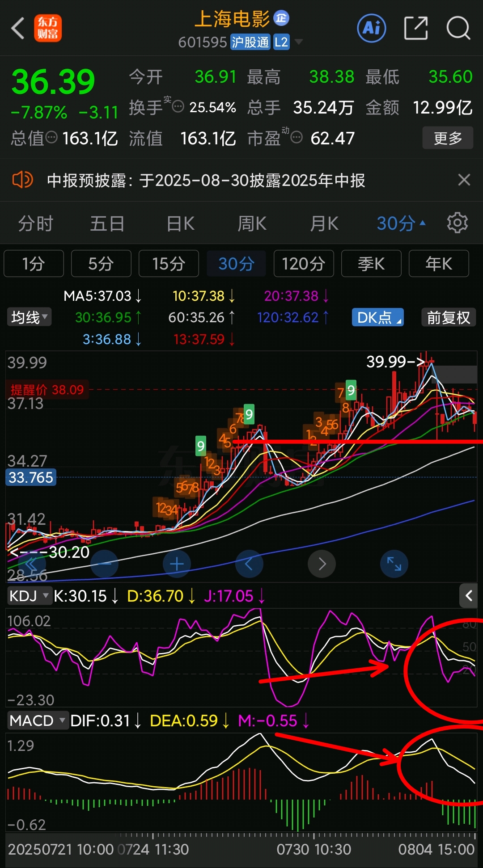Select the 1分 period option
This screenshot has width=483, height=868.
click(x=34, y=264)
